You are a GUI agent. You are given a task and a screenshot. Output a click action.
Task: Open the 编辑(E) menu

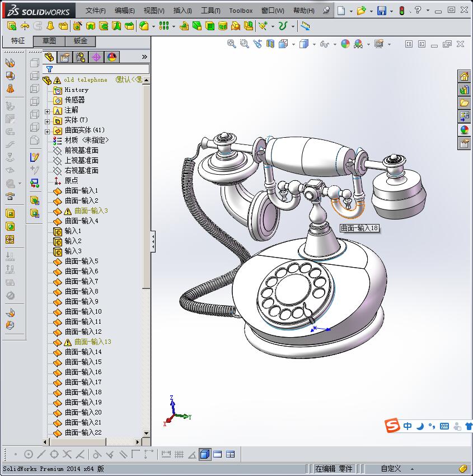click(124, 11)
